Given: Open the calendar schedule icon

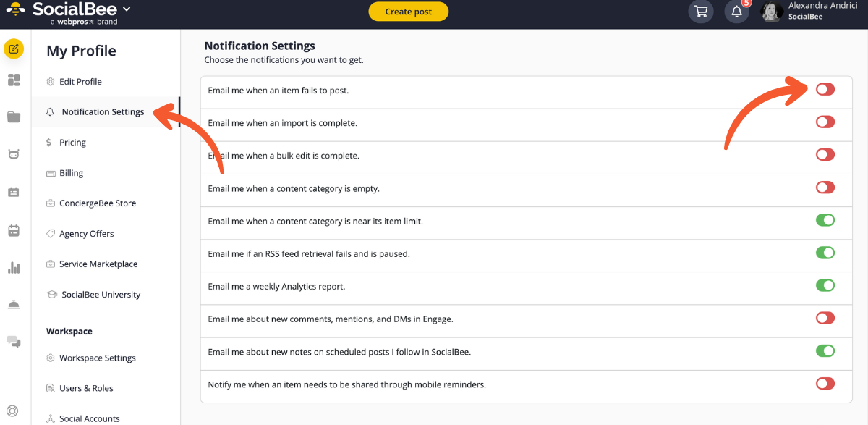Looking at the screenshot, I should pyautogui.click(x=14, y=230).
